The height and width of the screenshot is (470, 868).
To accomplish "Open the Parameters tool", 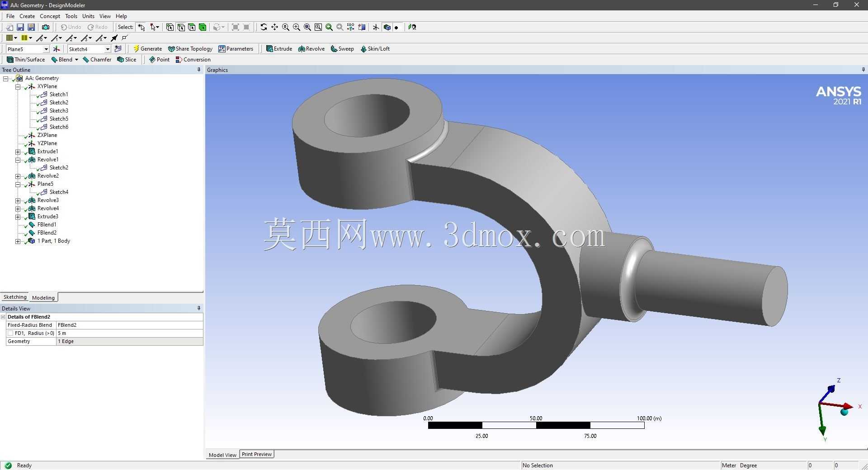I will [236, 49].
